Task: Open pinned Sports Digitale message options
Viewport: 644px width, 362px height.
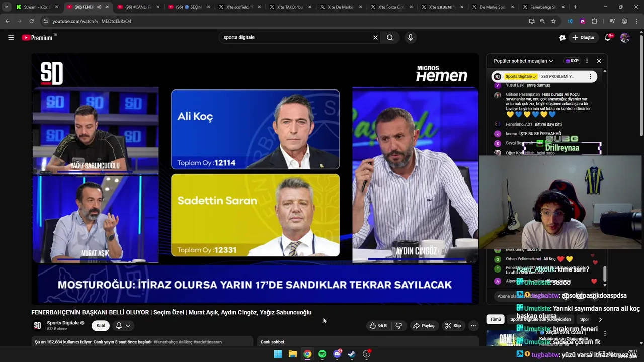Action: point(590,76)
